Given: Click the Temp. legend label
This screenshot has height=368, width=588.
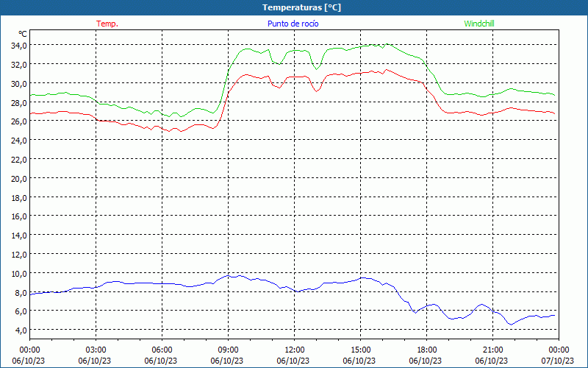Looking at the screenshot, I should click(x=107, y=24).
